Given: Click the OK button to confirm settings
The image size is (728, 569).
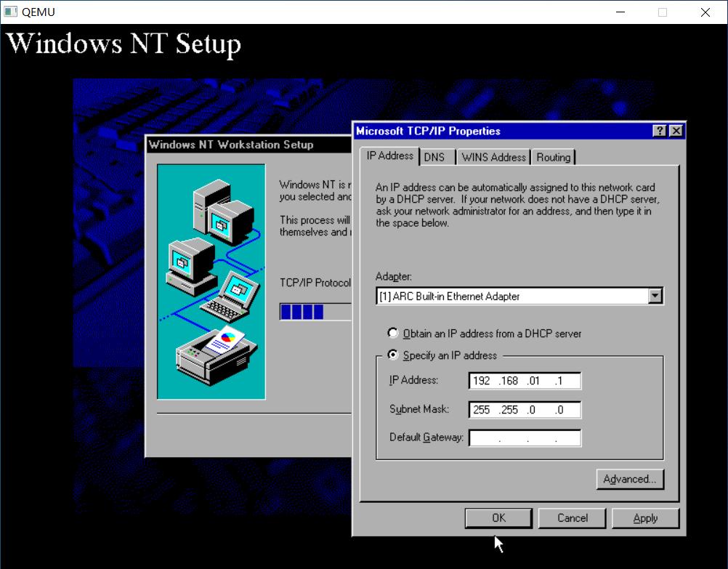Looking at the screenshot, I should click(498, 517).
